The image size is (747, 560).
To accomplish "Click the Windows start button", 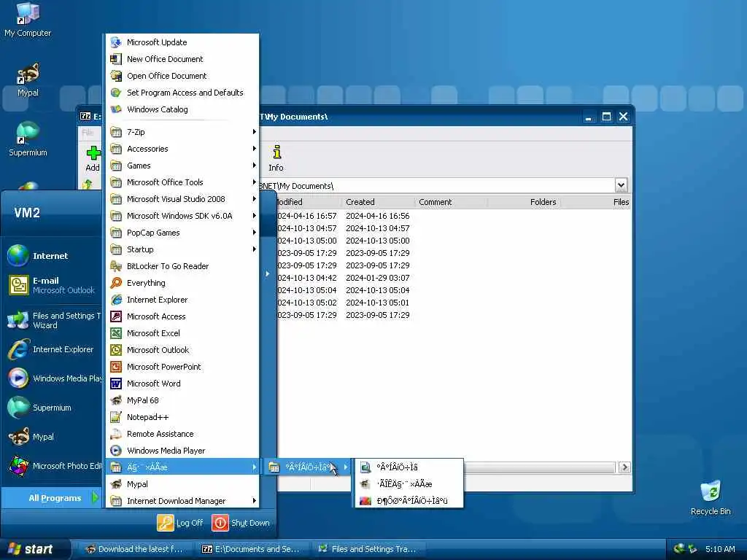I will (x=34, y=549).
